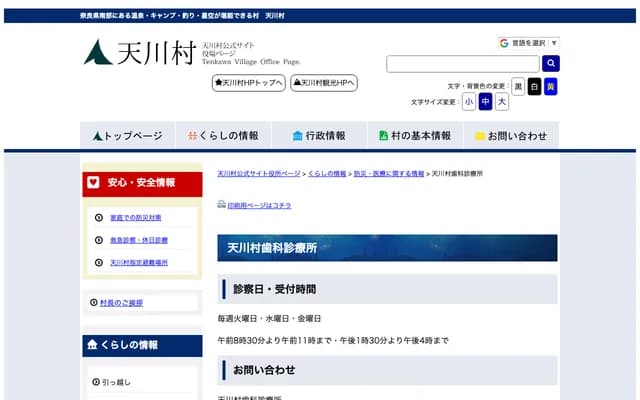Image resolution: width=640 pixels, height=400 pixels.
Task: Click the printer icon for print page
Action: pyautogui.click(x=222, y=205)
